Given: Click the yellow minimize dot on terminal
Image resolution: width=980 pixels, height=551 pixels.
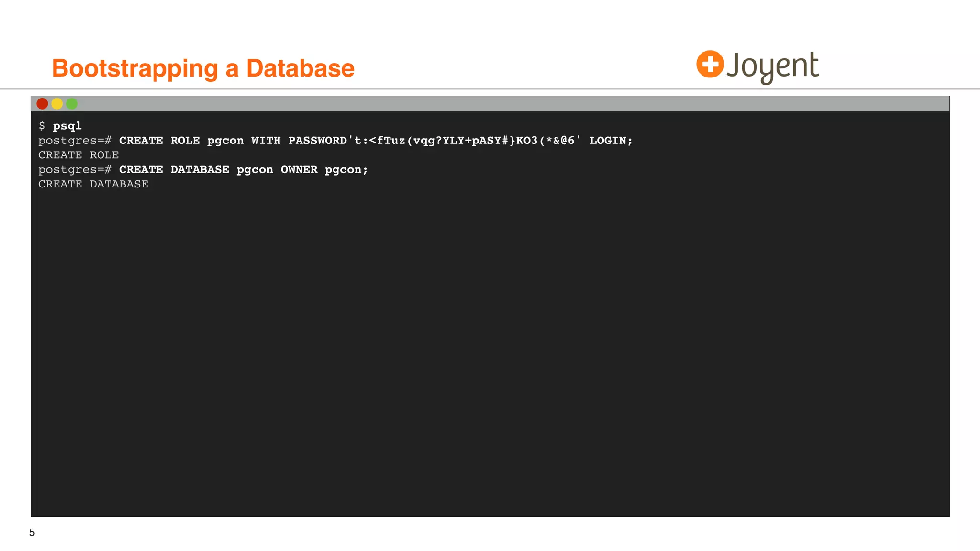Looking at the screenshot, I should point(57,104).
